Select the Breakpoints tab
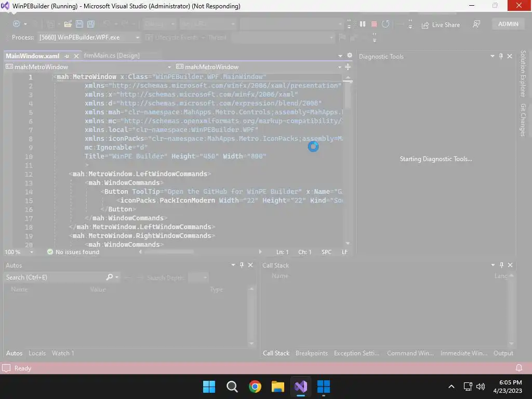 click(312, 353)
